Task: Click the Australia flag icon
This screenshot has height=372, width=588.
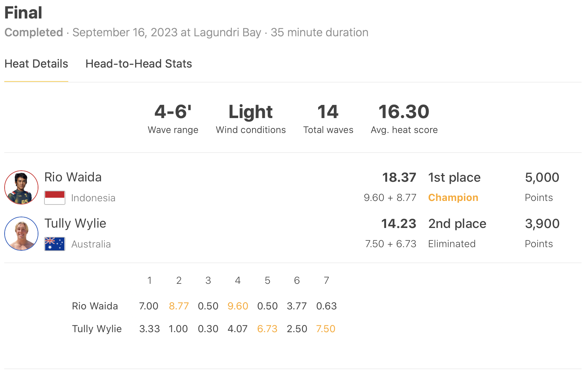Action: (x=55, y=244)
